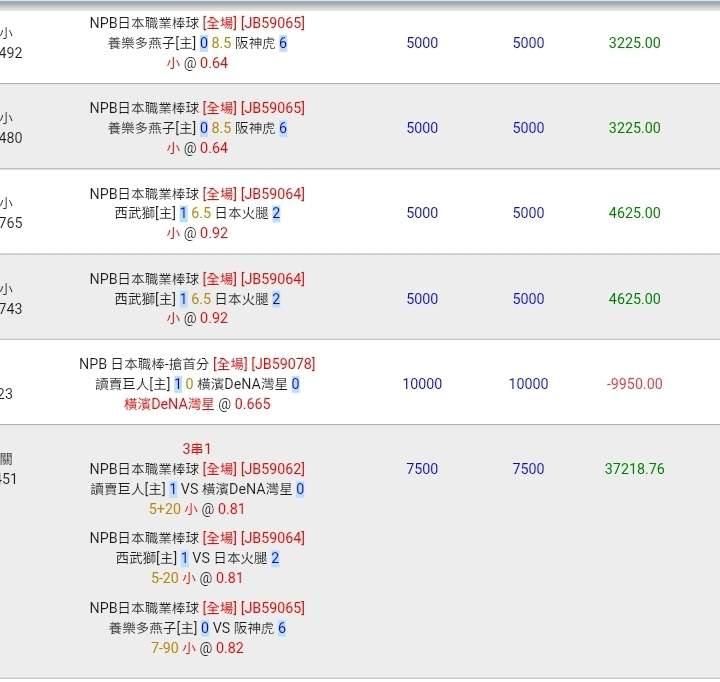The image size is (720, 682).
Task: Click the first 7500 parlay stake amount
Action: (422, 469)
